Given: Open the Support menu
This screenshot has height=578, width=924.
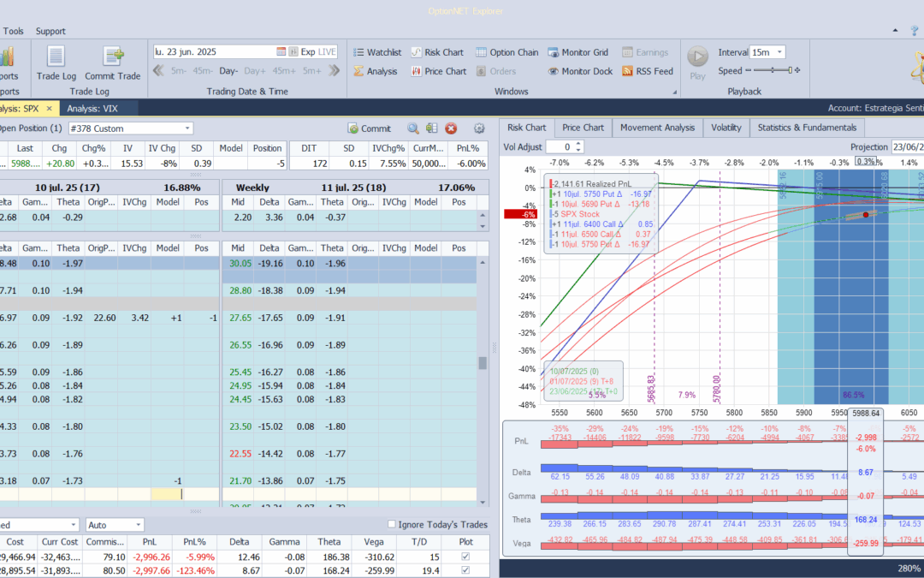Looking at the screenshot, I should [50, 32].
